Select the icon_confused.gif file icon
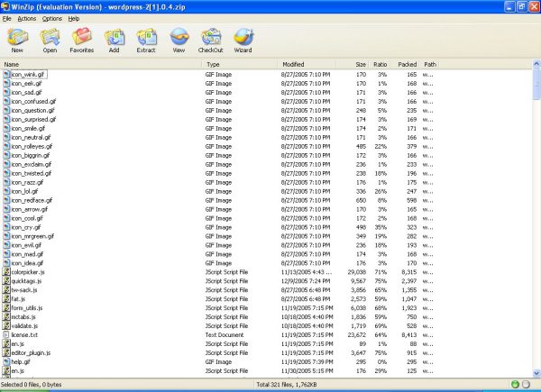 click(6, 101)
